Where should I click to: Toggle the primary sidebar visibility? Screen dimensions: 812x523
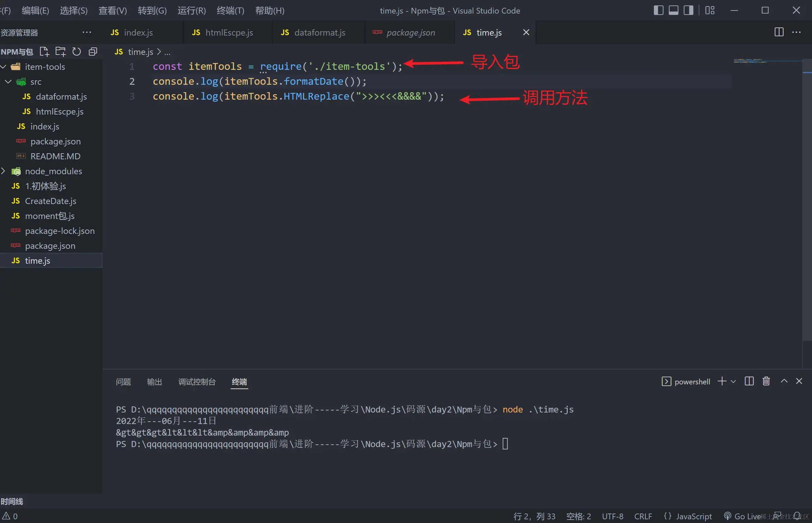(x=658, y=11)
